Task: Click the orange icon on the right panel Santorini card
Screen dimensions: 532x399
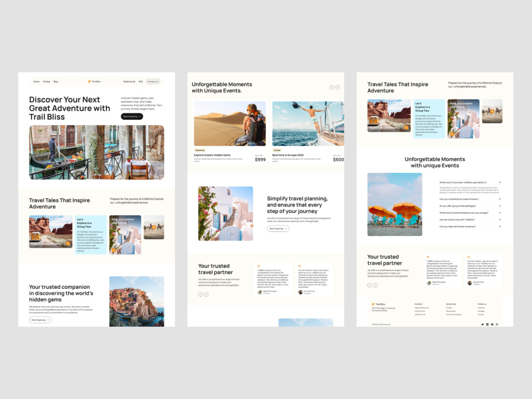Action: 452,135
